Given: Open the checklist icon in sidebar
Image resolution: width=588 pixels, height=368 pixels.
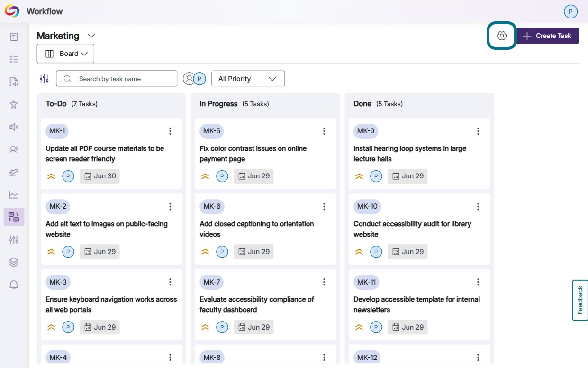Looking at the screenshot, I should pyautogui.click(x=14, y=59).
